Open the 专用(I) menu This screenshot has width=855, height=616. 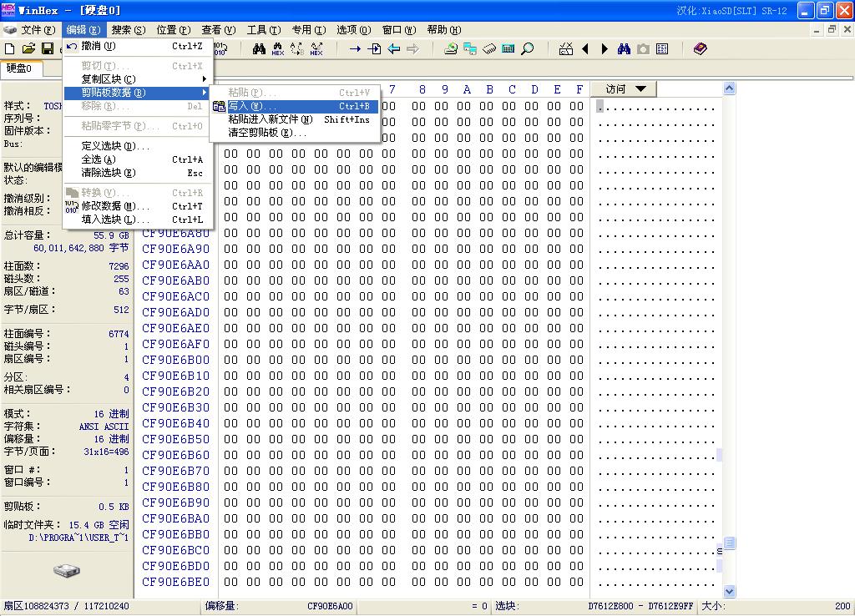click(x=309, y=30)
